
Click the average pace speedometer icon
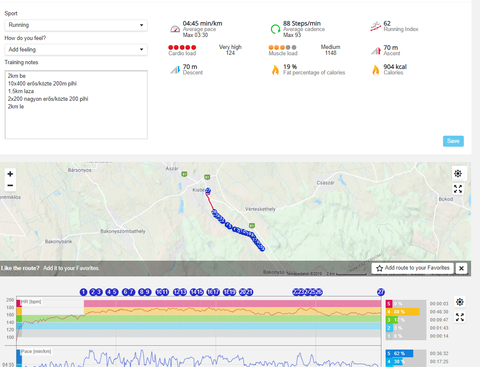click(x=175, y=29)
